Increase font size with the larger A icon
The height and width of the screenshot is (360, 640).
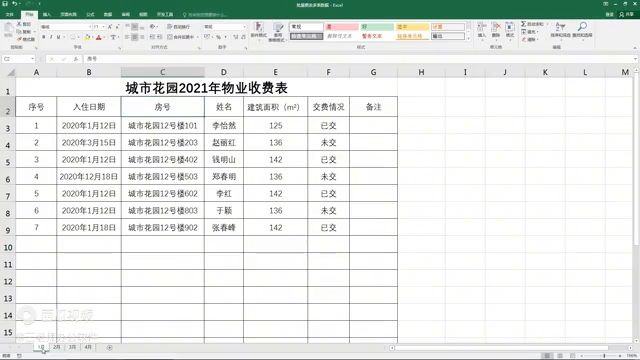[x=110, y=27]
